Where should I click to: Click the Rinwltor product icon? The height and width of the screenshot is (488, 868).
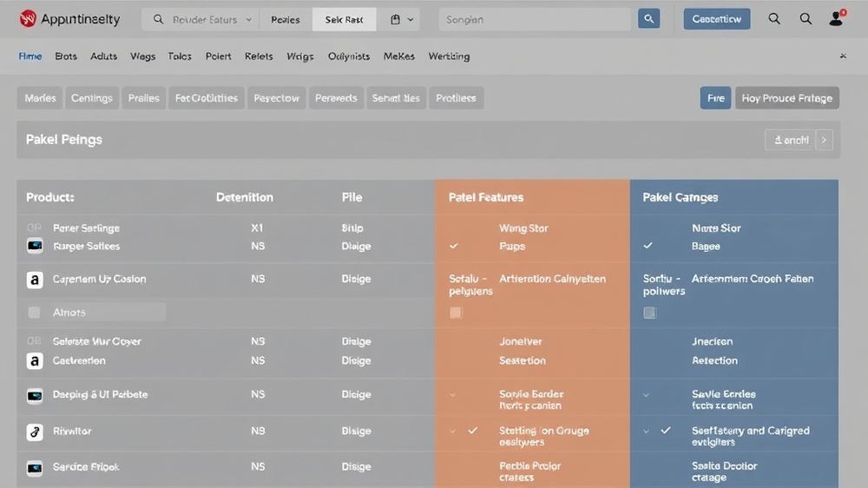pyautogui.click(x=35, y=432)
